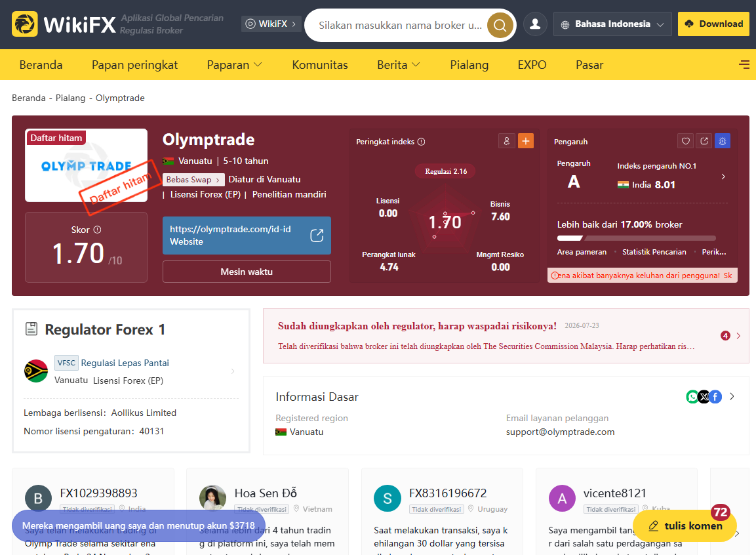
Task: Click Hoa Sen Đỗ's profile photo
Action: [x=212, y=499]
